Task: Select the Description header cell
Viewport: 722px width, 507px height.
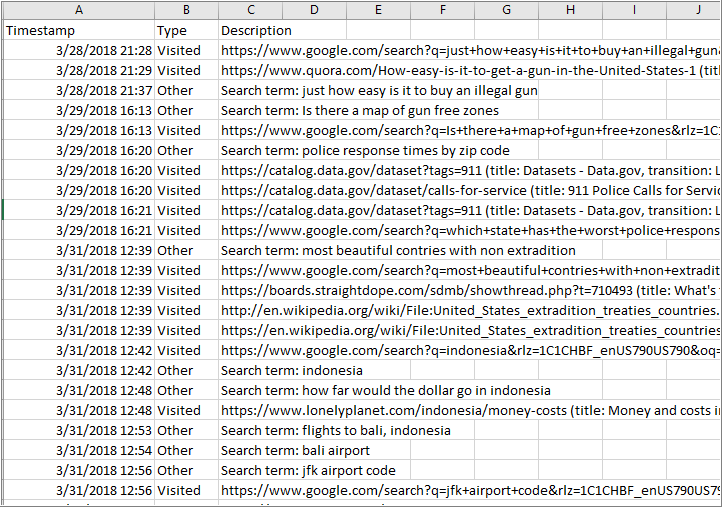Action: point(257,30)
